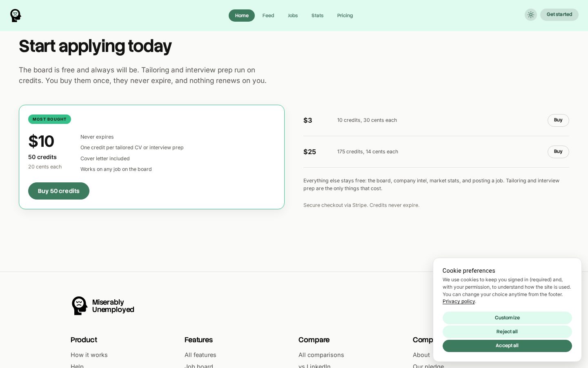Open the All comparisons footer link

[321, 355]
